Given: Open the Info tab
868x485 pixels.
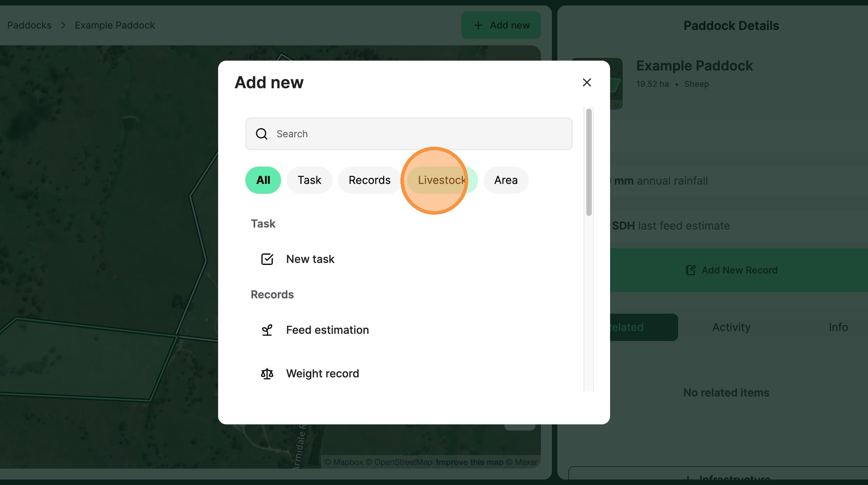Looking at the screenshot, I should point(838,327).
